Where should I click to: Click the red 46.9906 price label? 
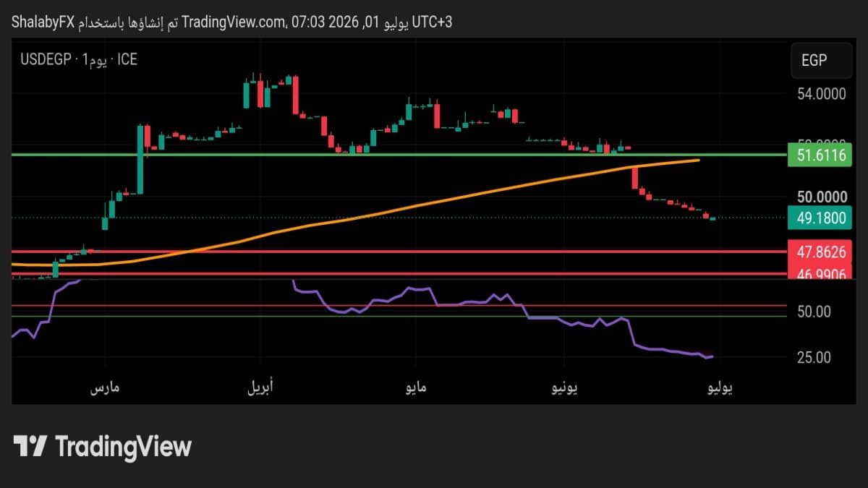pos(821,273)
